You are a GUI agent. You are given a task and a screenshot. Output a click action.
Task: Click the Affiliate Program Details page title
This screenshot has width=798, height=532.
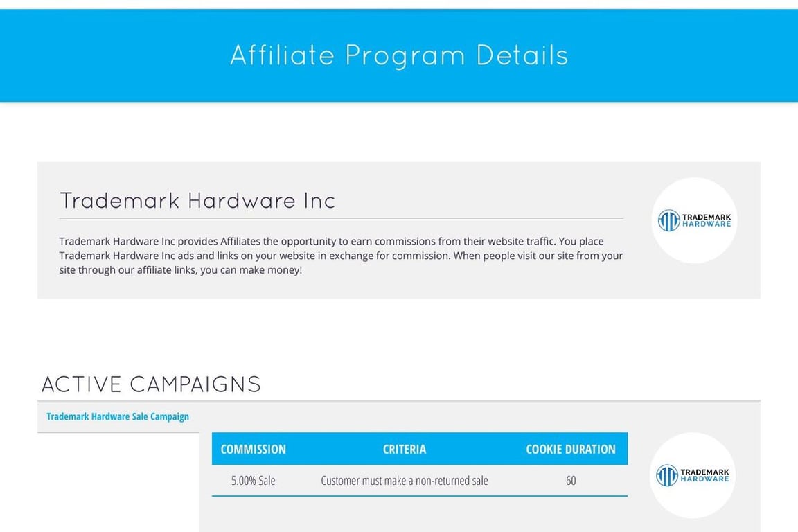point(399,55)
